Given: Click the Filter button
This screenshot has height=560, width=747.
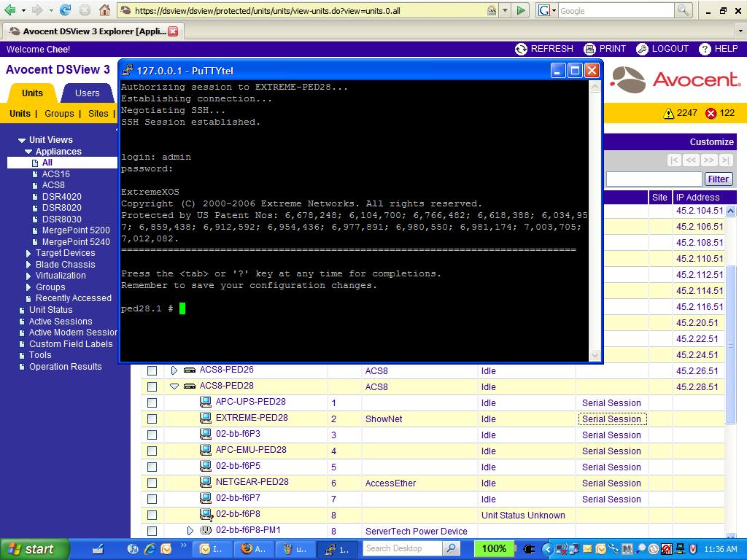Looking at the screenshot, I should click(718, 179).
